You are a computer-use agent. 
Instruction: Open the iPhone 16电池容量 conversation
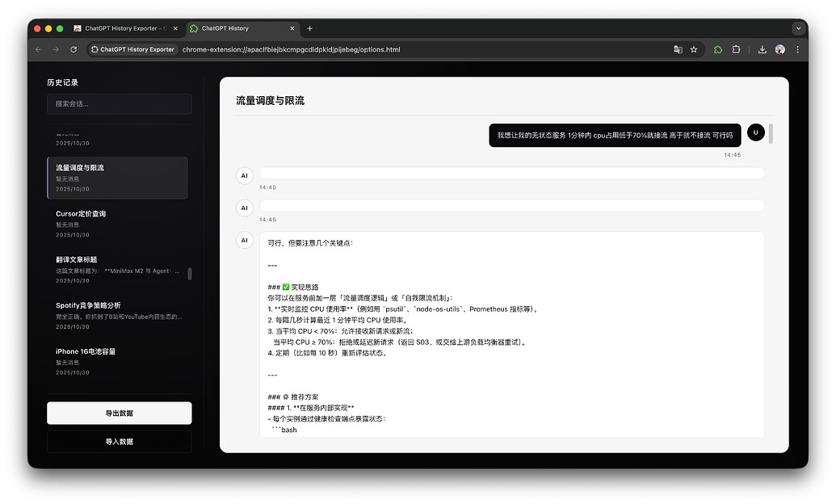pyautogui.click(x=117, y=361)
